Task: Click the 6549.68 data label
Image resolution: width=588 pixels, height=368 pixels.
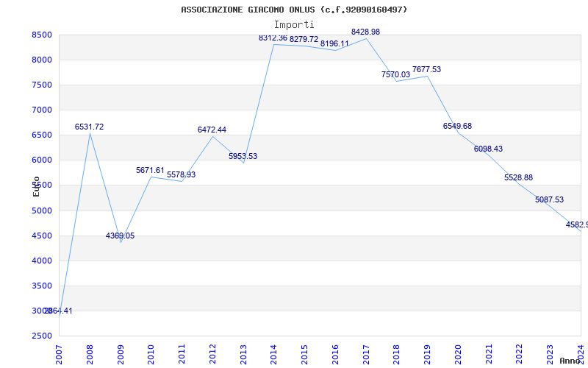Action: point(457,126)
